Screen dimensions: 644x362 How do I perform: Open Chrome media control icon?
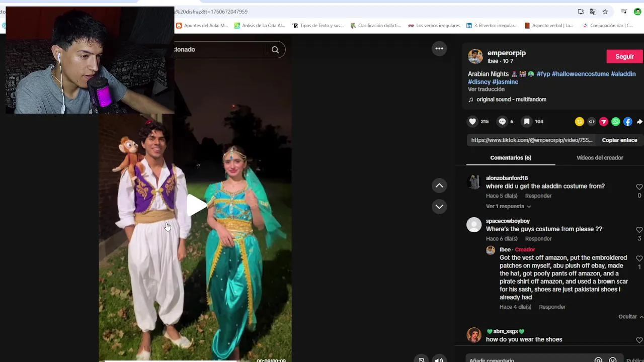624,12
